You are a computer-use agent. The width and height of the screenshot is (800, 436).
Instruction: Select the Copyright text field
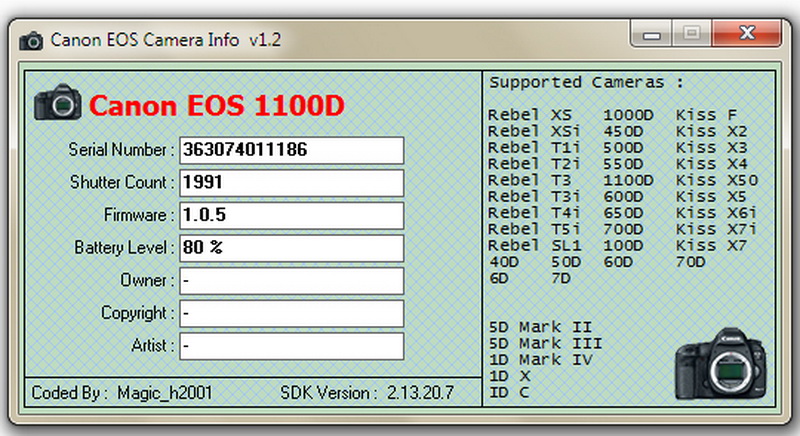tap(291, 314)
